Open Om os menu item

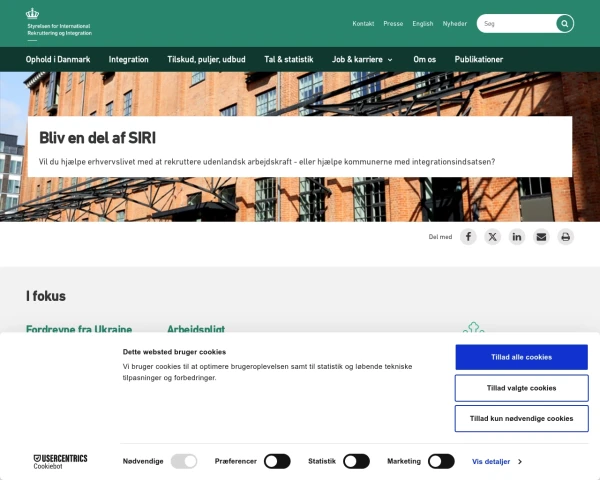pos(425,59)
